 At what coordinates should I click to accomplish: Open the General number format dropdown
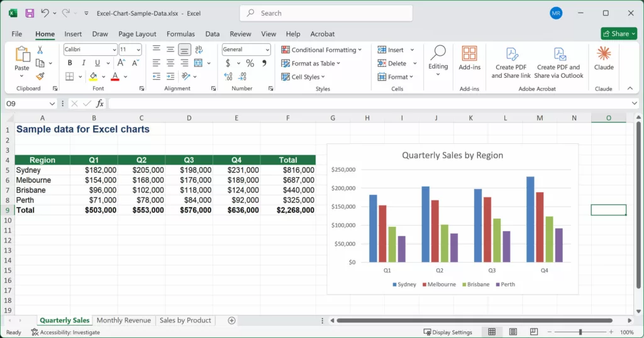click(x=267, y=50)
